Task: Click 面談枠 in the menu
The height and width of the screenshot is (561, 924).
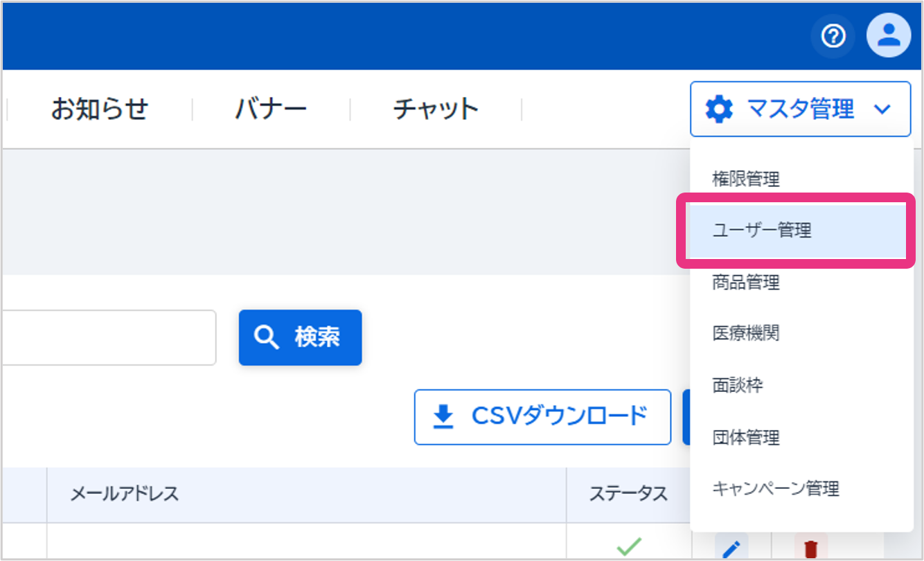Action: (x=738, y=385)
